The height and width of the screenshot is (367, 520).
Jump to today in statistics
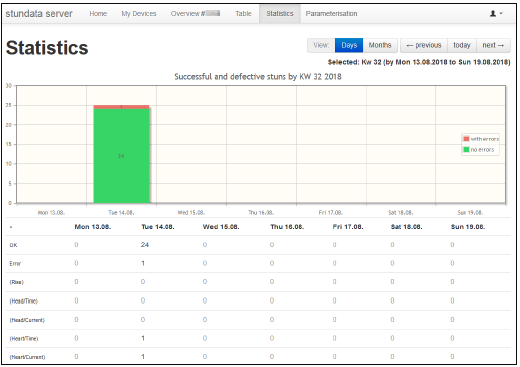(462, 45)
